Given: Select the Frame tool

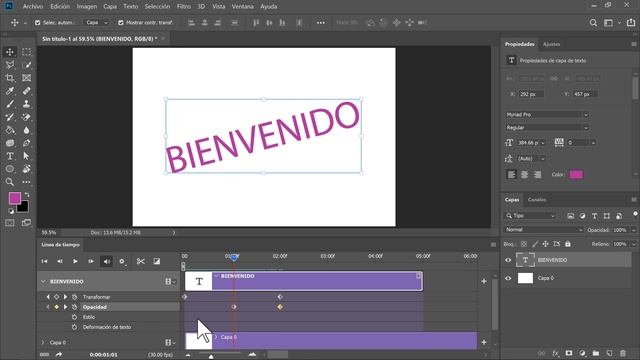Looking at the screenshot, I should click(x=27, y=78).
